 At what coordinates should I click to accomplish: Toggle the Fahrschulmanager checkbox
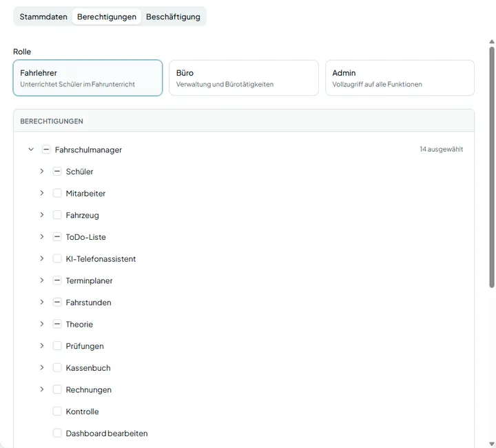click(x=46, y=150)
